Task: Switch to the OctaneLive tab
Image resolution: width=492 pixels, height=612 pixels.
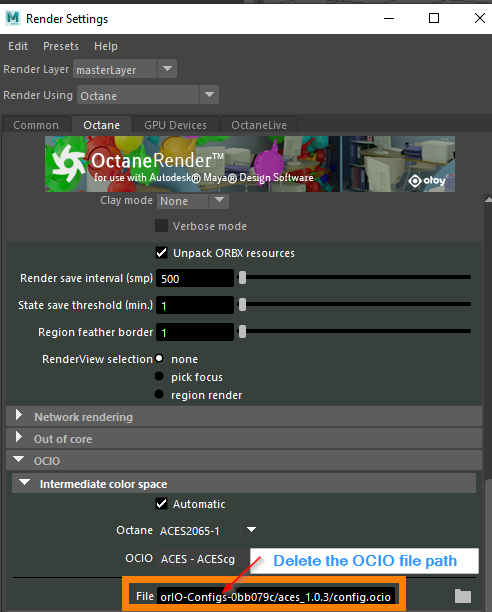Action: pos(259,125)
